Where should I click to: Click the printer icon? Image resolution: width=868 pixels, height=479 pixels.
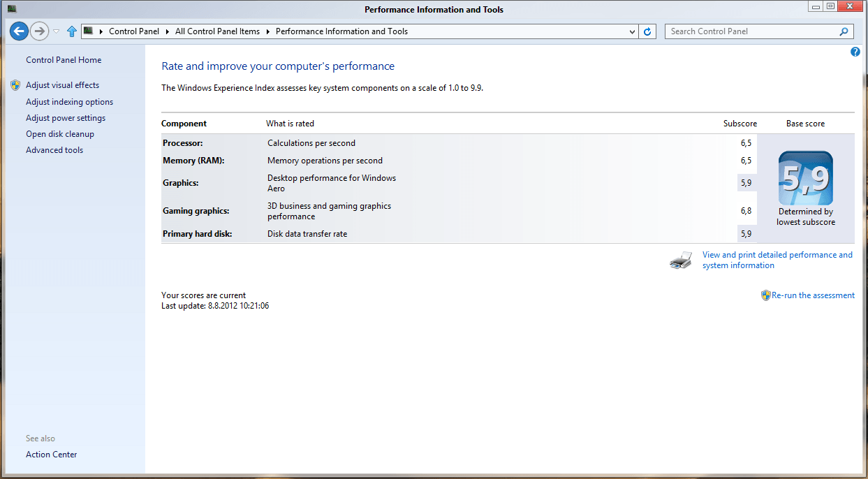(681, 260)
